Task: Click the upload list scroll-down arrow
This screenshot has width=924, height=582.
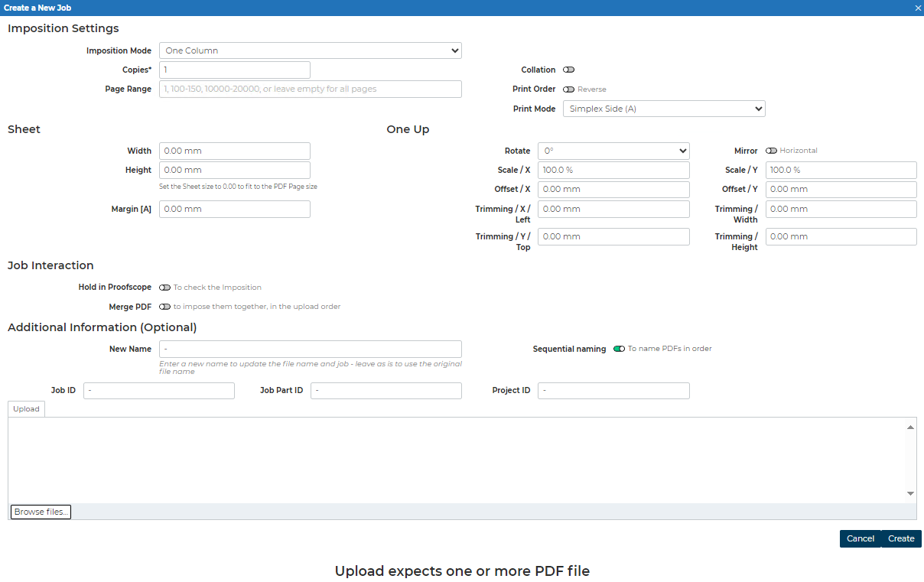Action: (910, 493)
